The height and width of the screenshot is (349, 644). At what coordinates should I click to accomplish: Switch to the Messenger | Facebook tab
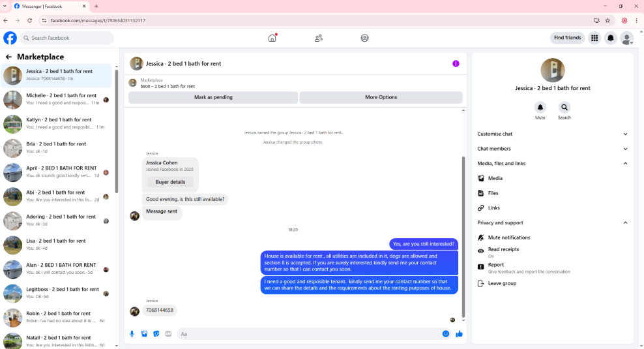click(x=50, y=6)
